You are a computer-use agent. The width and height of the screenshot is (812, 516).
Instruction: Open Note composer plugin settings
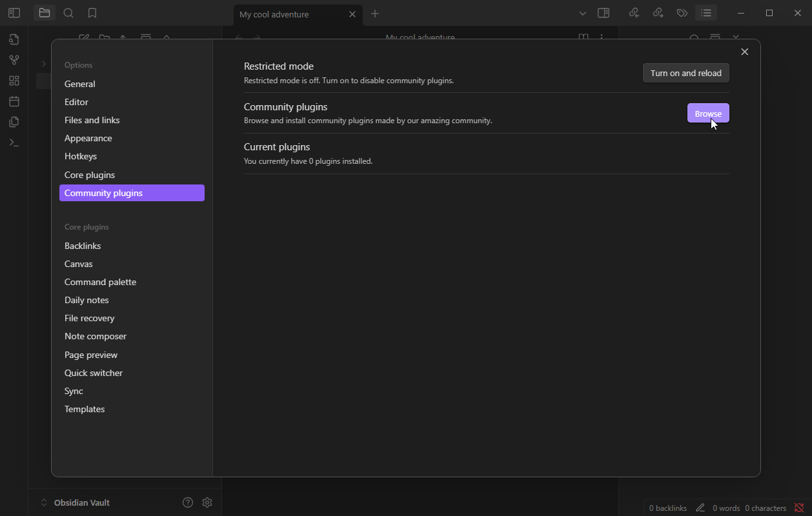click(132, 336)
